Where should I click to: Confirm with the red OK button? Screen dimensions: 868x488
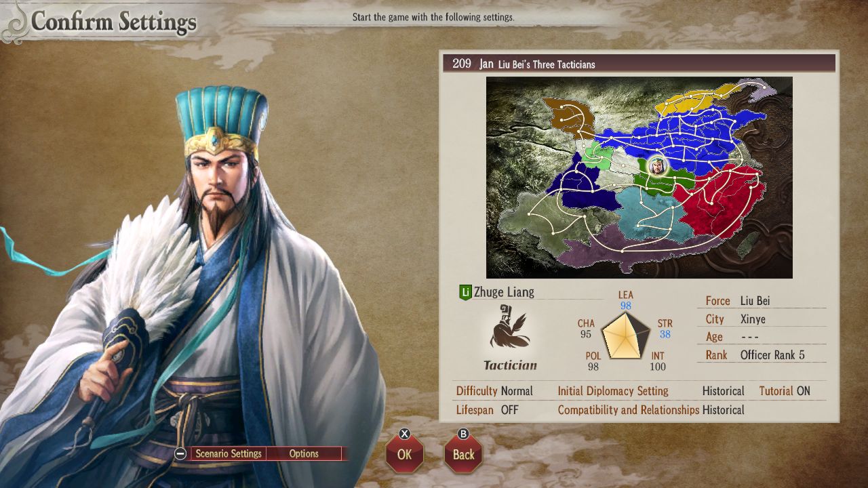click(x=405, y=453)
